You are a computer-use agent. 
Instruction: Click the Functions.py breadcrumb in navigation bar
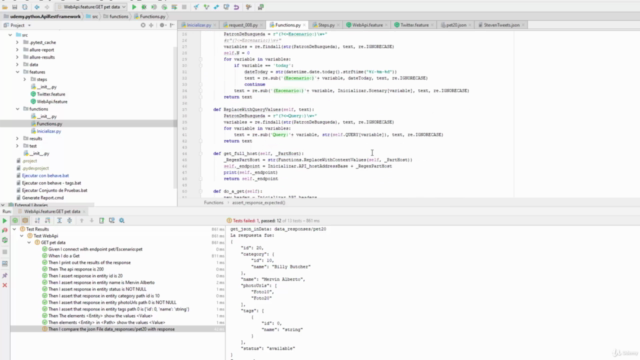pos(150,17)
